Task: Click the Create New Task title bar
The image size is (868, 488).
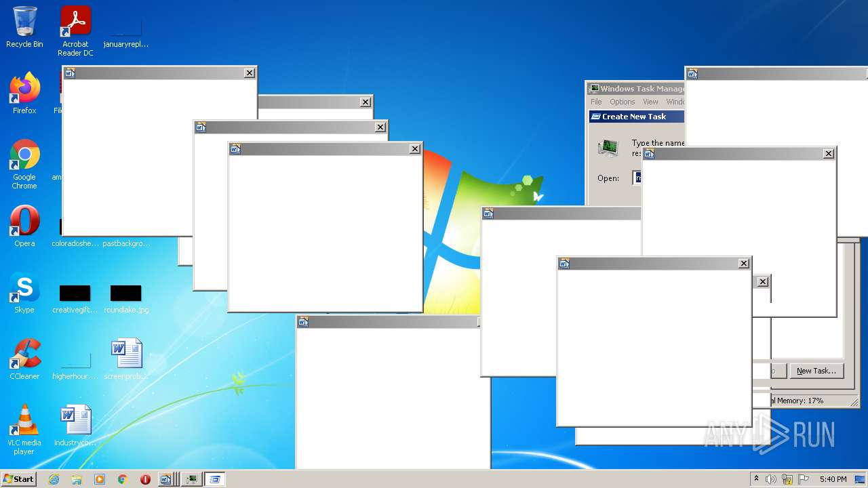Action: pos(637,117)
